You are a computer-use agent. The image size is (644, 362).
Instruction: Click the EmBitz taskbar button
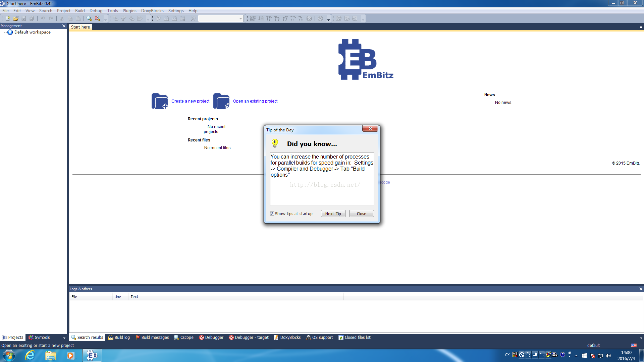[x=92, y=355]
